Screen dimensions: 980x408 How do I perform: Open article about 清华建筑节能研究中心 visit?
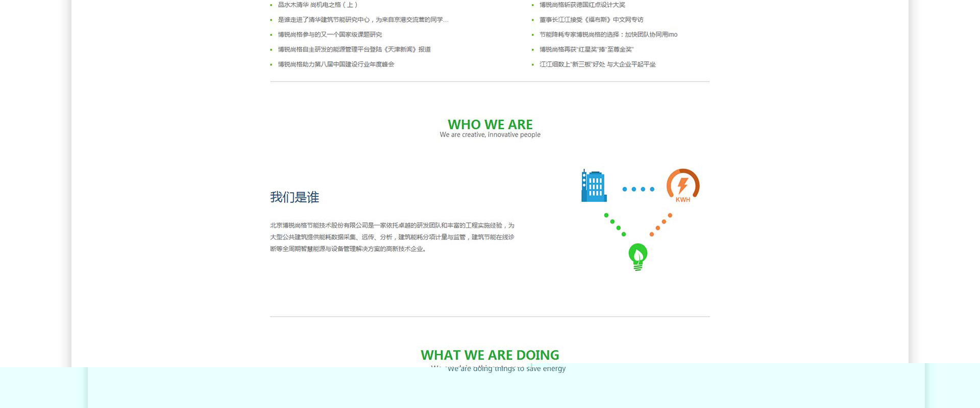pos(362,20)
